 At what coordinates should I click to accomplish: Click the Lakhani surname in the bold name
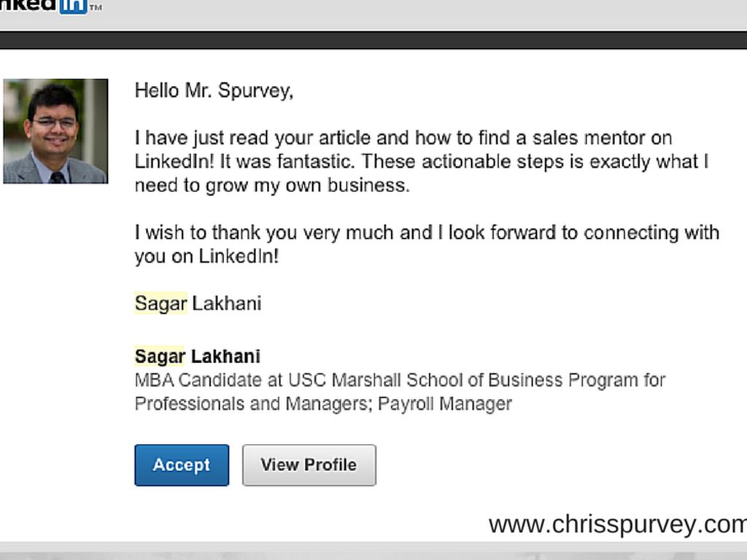[x=225, y=357]
